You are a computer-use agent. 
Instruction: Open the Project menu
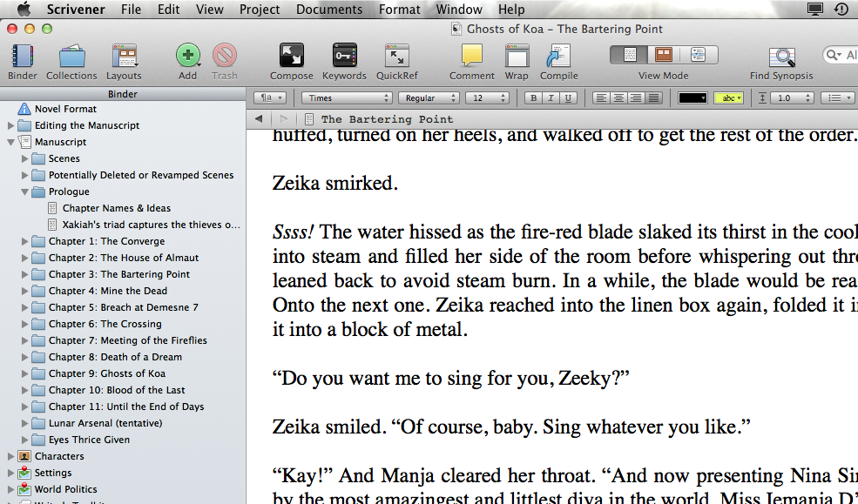260,10
